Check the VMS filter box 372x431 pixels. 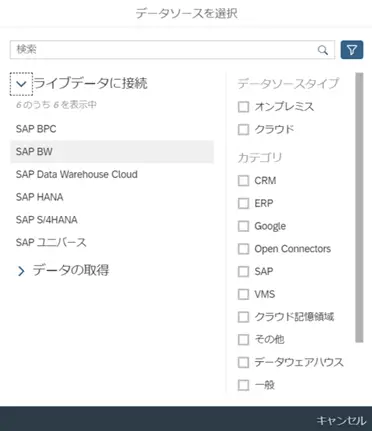(243, 294)
